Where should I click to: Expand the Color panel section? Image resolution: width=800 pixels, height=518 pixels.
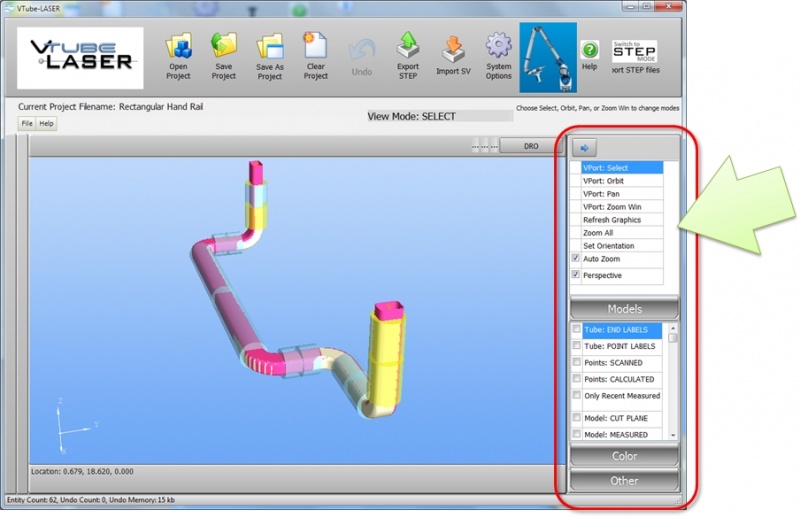pyautogui.click(x=624, y=457)
